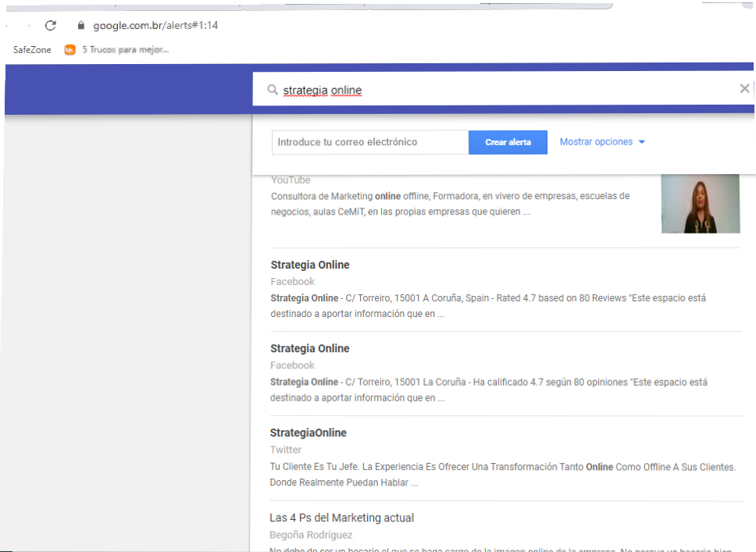The height and width of the screenshot is (552, 756).
Task: Click the Consultora de Marketing online snippet text
Action: (451, 204)
